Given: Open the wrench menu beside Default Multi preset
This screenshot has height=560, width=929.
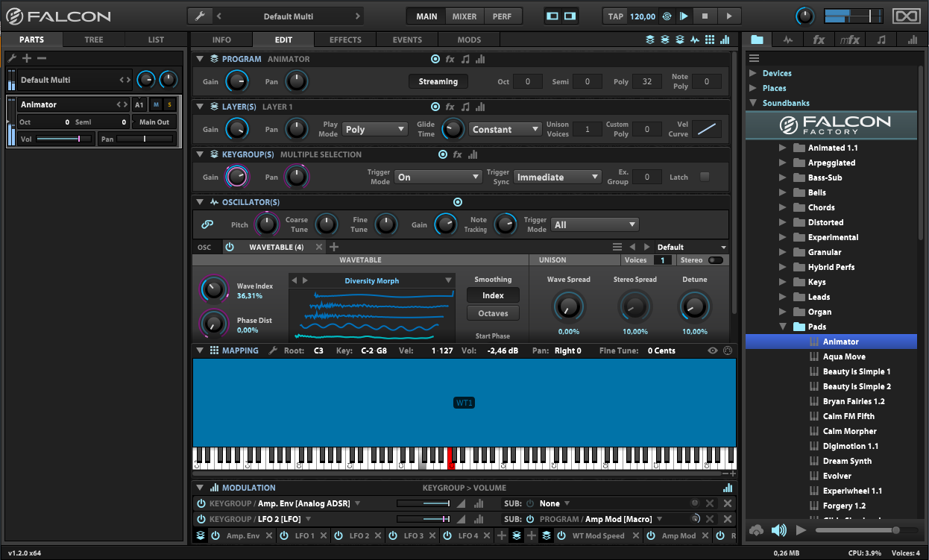Looking at the screenshot, I should pyautogui.click(x=200, y=16).
